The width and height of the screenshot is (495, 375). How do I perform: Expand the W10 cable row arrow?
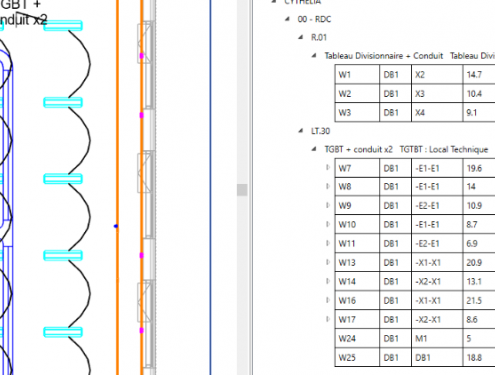coord(328,224)
